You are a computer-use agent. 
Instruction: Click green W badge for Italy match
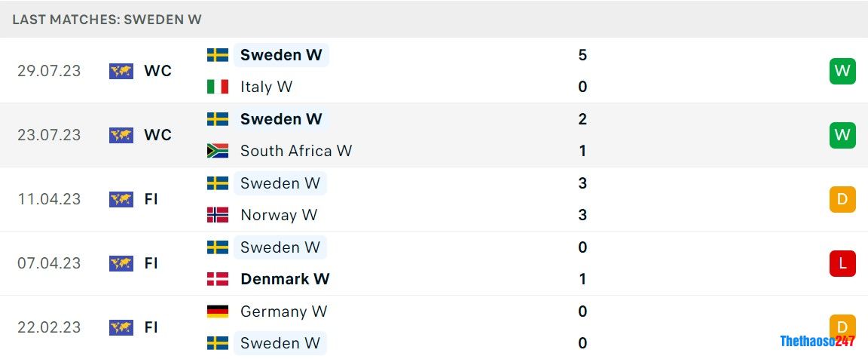pos(842,71)
